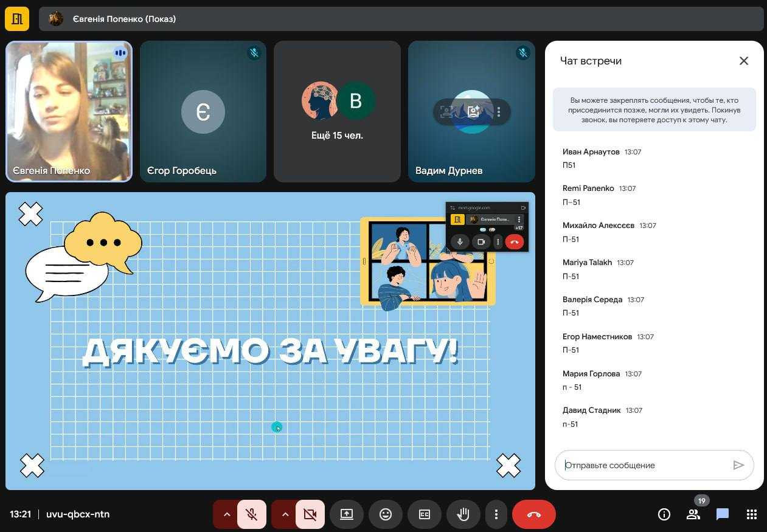
Task: Apply visual effects on Вадим Дурнев's tile
Action: coord(473,112)
